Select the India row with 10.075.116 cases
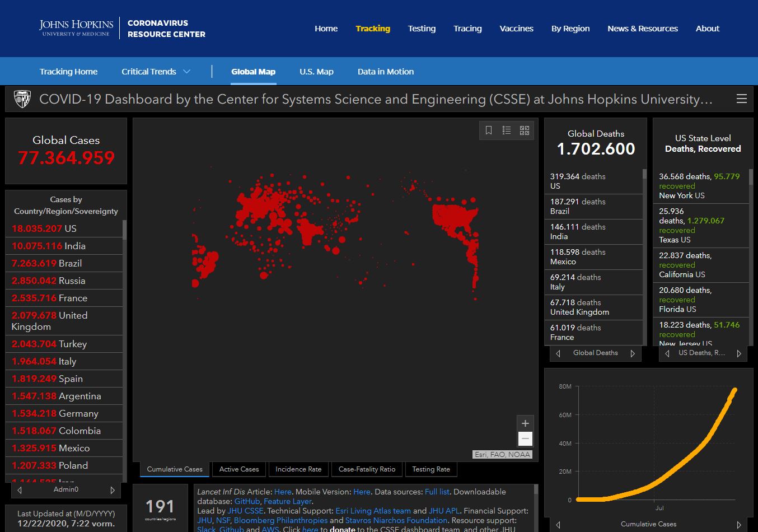 click(64, 246)
